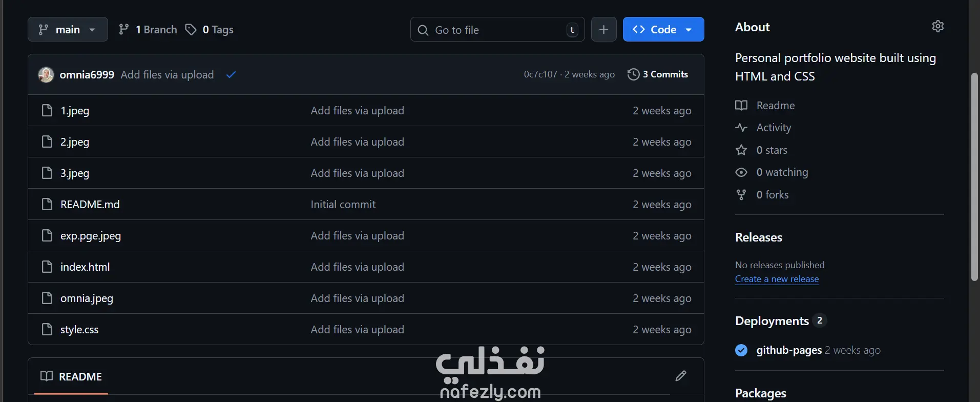
Task: Open commit message for style.css row
Action: tap(358, 330)
